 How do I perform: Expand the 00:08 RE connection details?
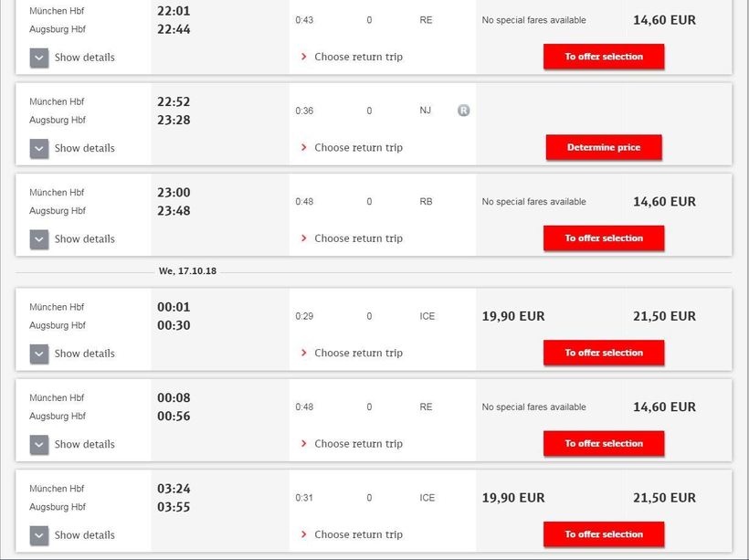[39, 444]
